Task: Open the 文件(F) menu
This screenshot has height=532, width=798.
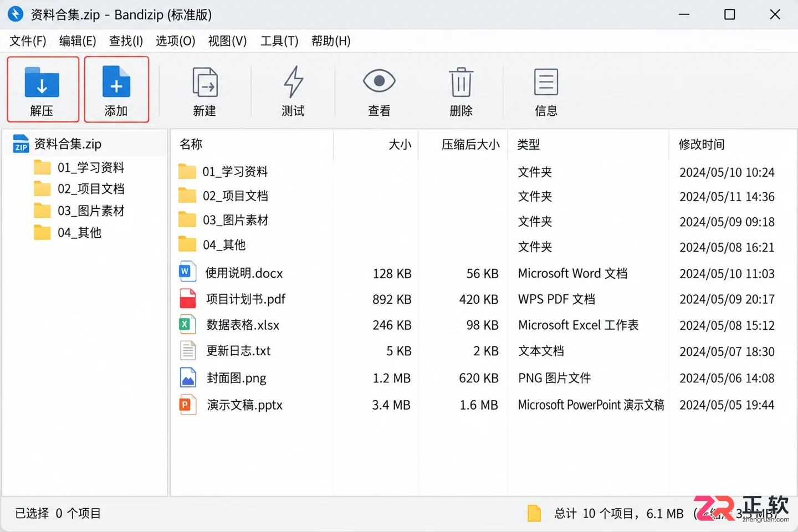Action: 28,41
